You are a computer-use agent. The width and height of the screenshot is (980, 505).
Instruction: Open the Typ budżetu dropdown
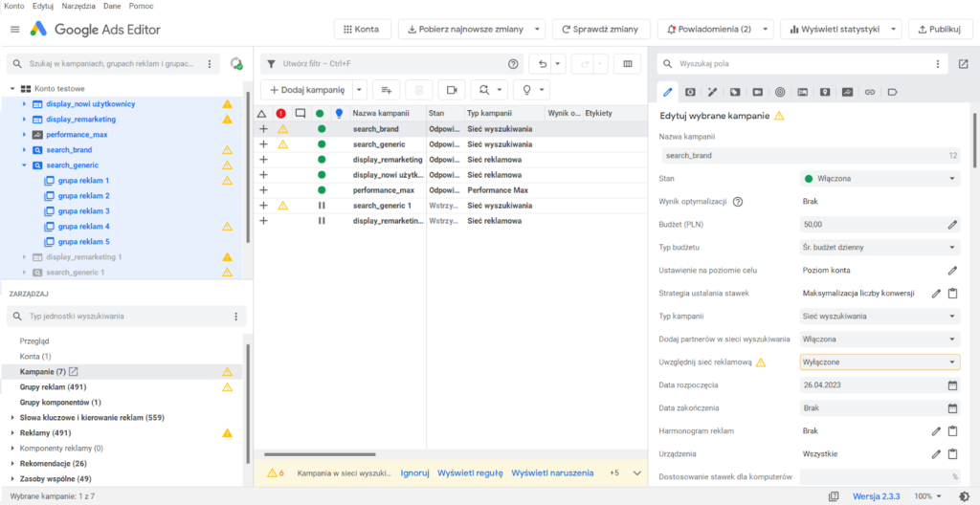click(880, 248)
